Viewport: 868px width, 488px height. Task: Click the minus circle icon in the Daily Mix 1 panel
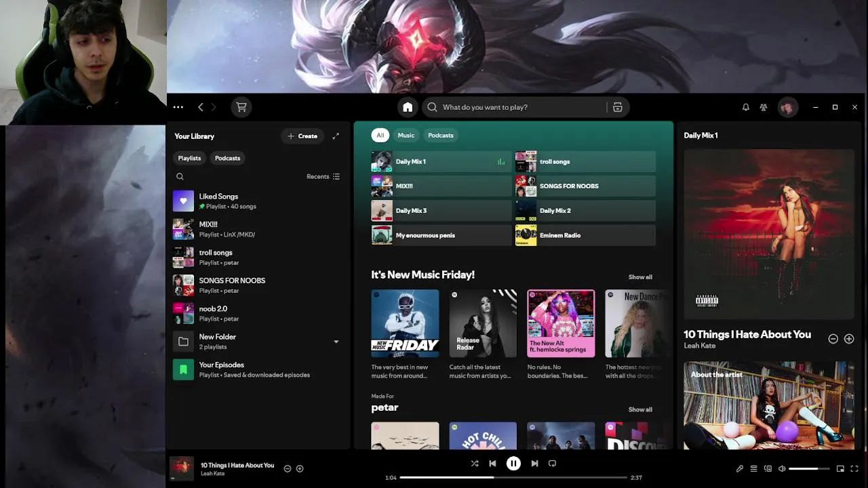tap(833, 339)
